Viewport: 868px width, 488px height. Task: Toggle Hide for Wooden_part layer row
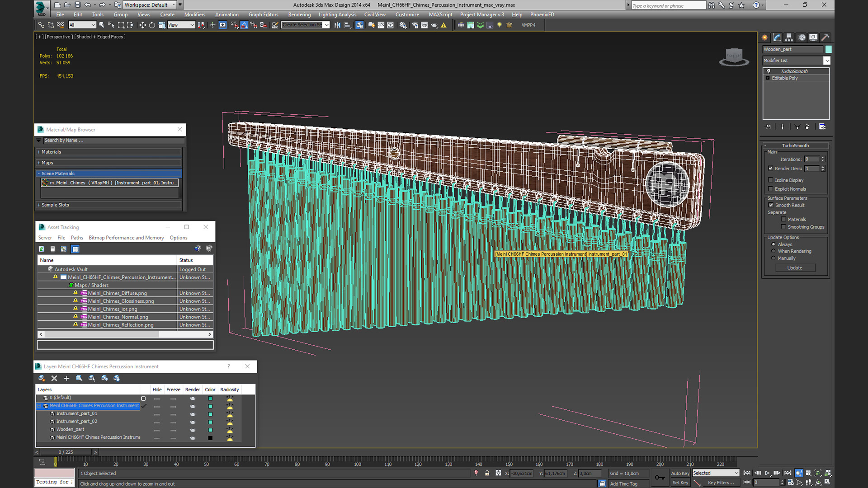157,430
